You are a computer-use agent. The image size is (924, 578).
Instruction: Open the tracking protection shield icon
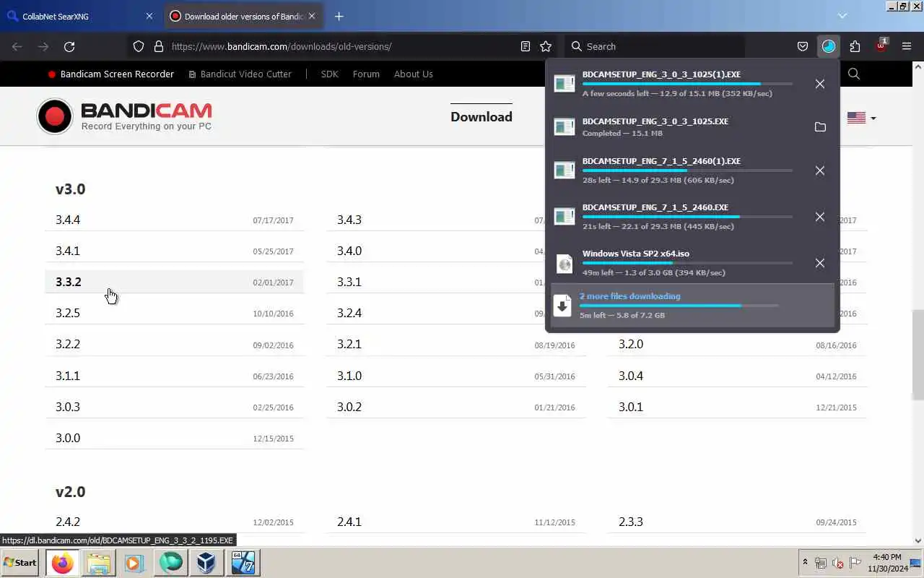[139, 46]
